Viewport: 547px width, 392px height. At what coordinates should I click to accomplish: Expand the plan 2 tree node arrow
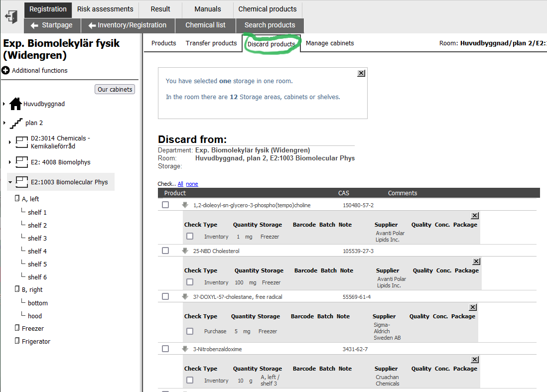click(x=4, y=123)
